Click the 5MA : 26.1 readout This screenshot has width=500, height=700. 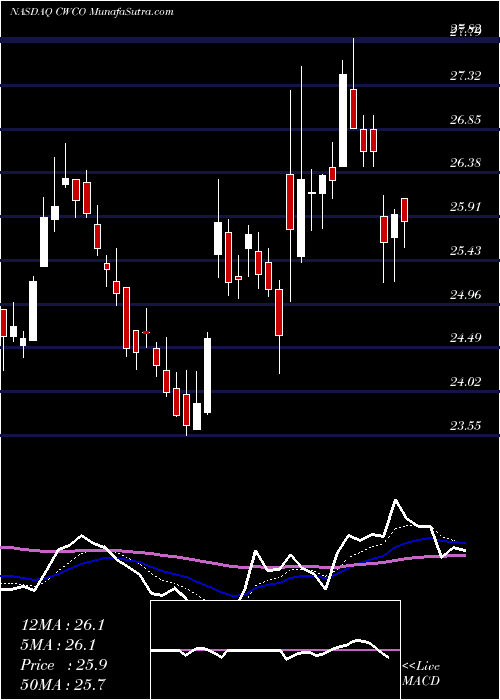[x=58, y=645]
